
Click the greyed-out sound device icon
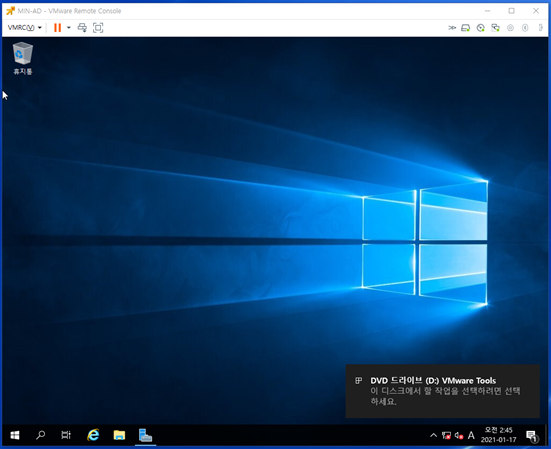[x=525, y=28]
